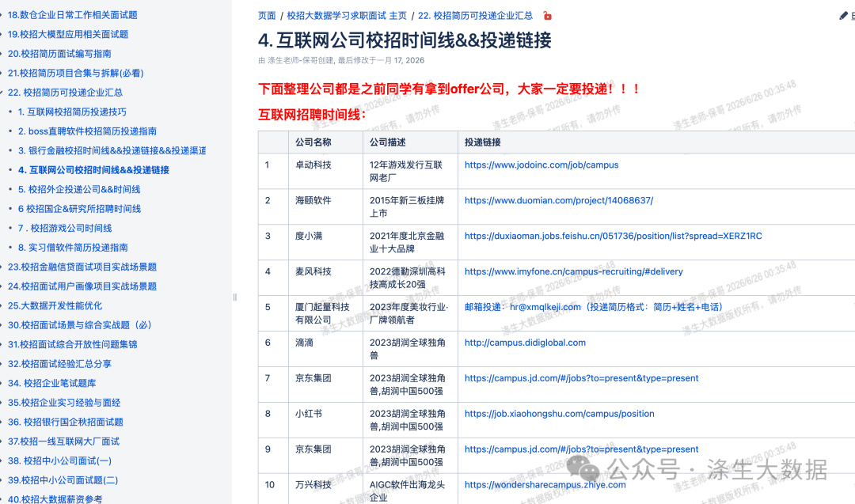
Task: Open 23.校招金融信贷面试项目实战场景题
Action: (82, 267)
